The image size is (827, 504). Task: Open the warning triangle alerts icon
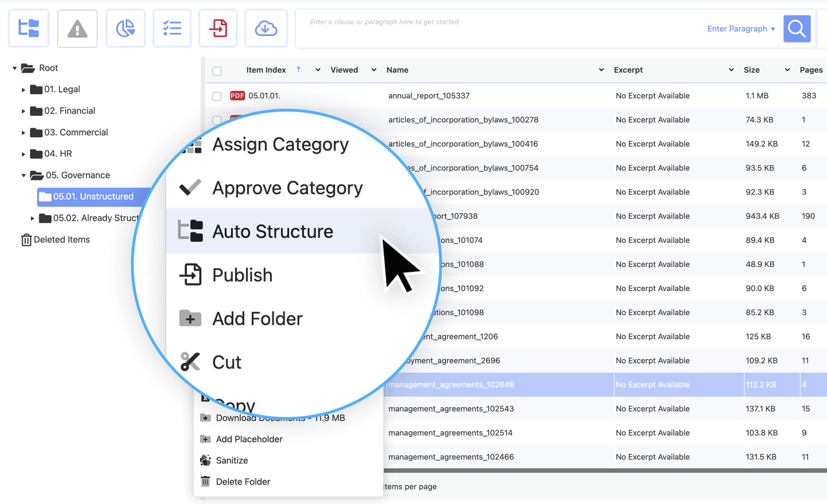[77, 28]
